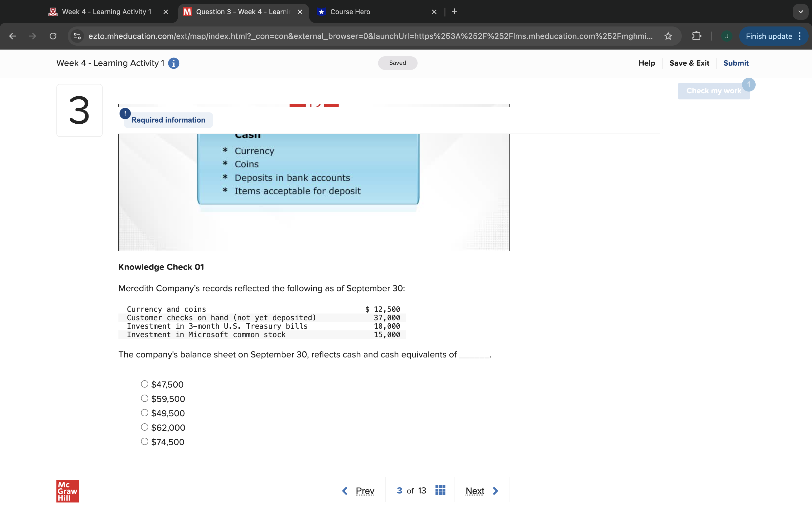The width and height of the screenshot is (812, 507).
Task: Go to next question chevron
Action: tap(495, 491)
